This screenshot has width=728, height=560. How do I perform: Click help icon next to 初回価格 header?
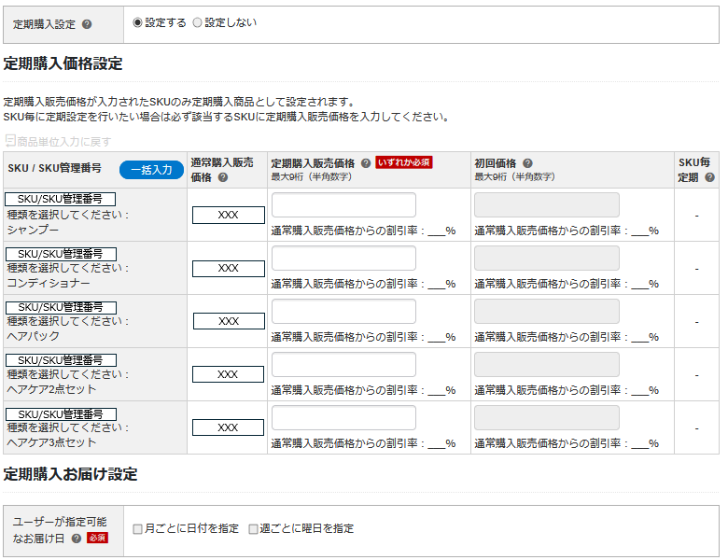pos(528,162)
